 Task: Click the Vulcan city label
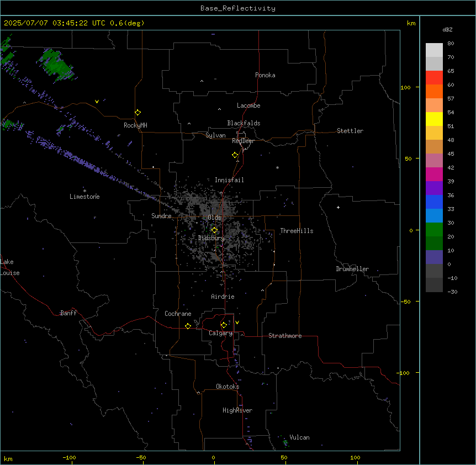(299, 437)
